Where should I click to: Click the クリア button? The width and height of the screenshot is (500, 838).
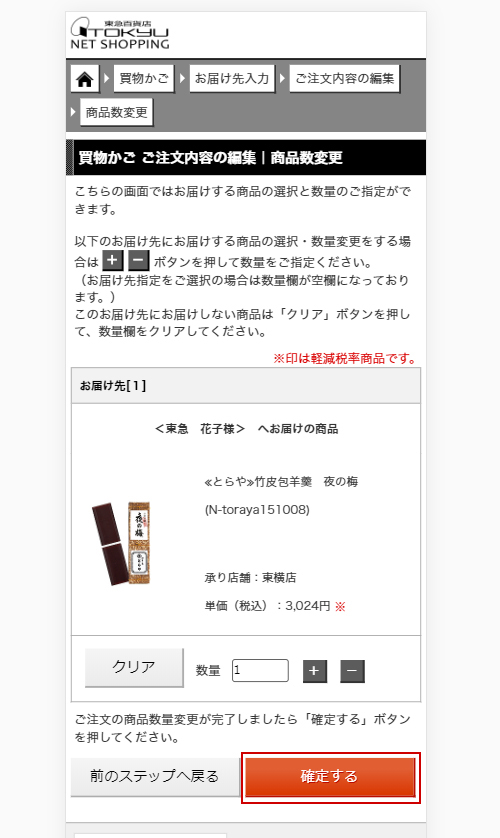pyautogui.click(x=134, y=667)
